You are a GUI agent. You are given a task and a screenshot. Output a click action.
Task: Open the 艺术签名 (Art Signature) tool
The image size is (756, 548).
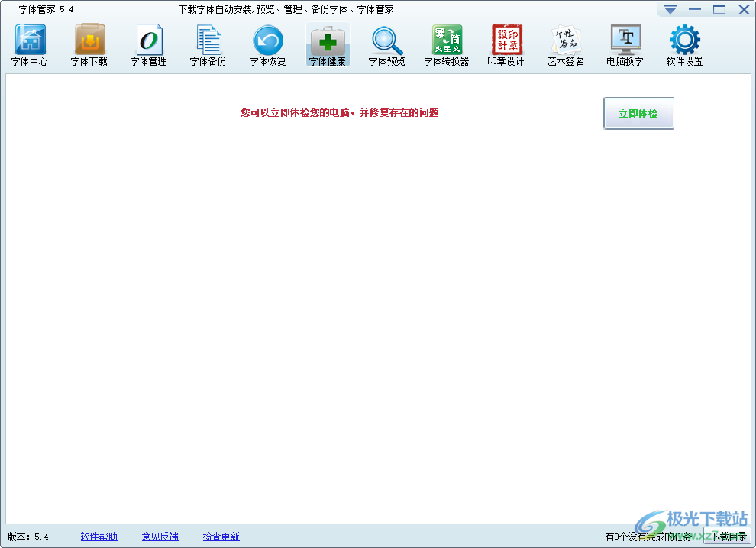[x=565, y=44]
